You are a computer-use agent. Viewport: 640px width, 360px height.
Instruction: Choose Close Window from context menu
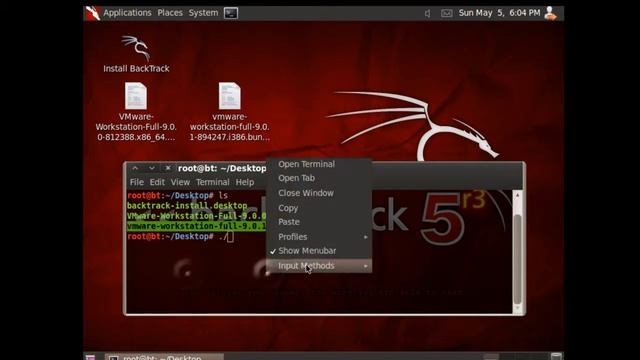tap(319, 193)
